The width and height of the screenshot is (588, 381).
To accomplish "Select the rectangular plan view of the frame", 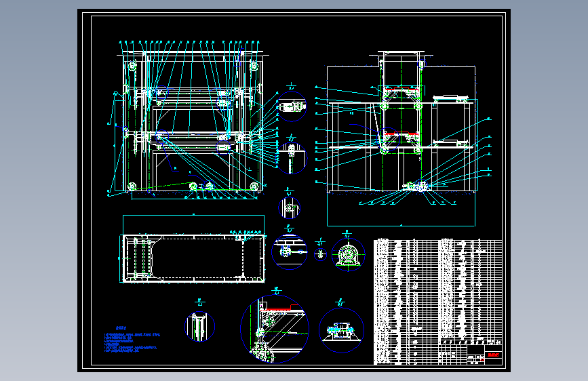I will click(193, 258).
